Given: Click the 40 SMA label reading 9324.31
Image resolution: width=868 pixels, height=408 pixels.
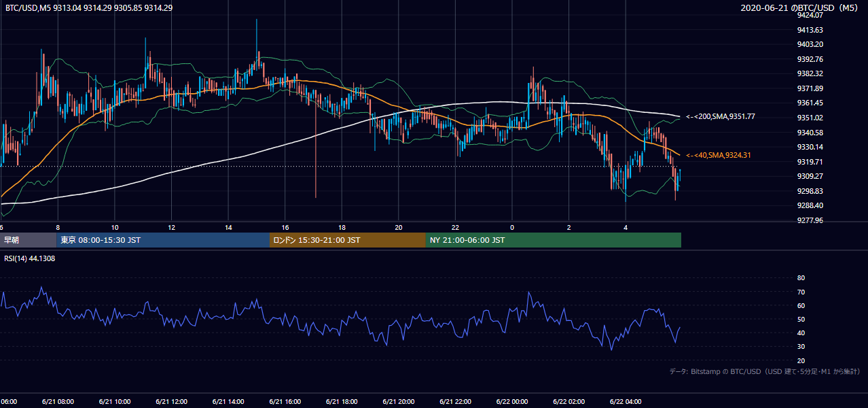Looking at the screenshot, I should coord(719,156).
